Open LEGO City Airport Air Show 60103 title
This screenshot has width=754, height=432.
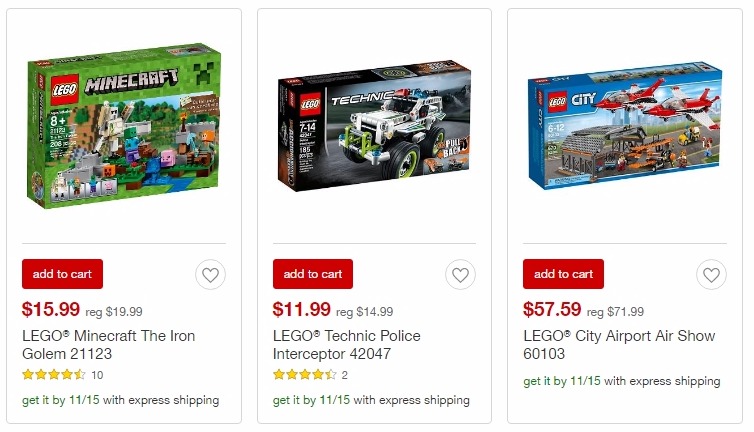point(619,344)
